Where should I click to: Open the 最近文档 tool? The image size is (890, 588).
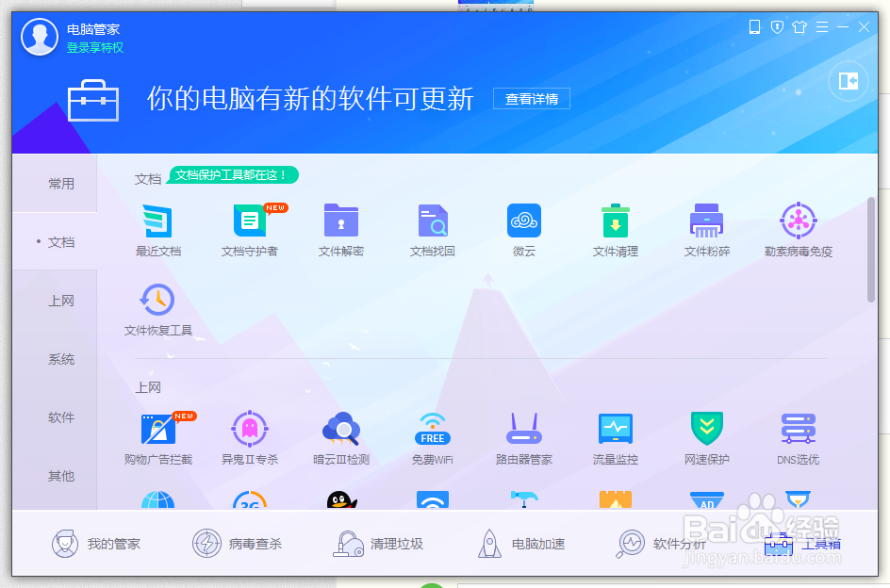(157, 230)
